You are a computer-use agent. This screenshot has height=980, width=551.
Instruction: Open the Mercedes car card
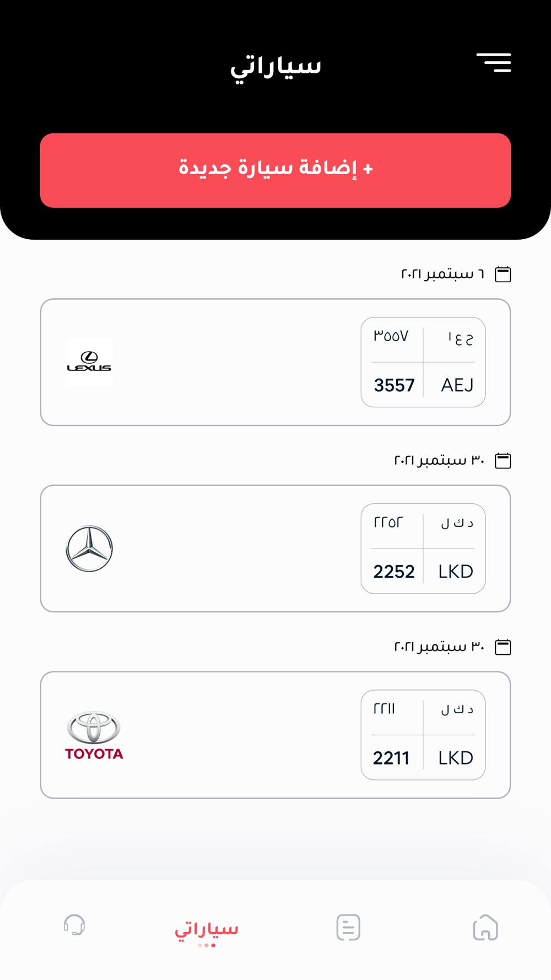point(275,548)
